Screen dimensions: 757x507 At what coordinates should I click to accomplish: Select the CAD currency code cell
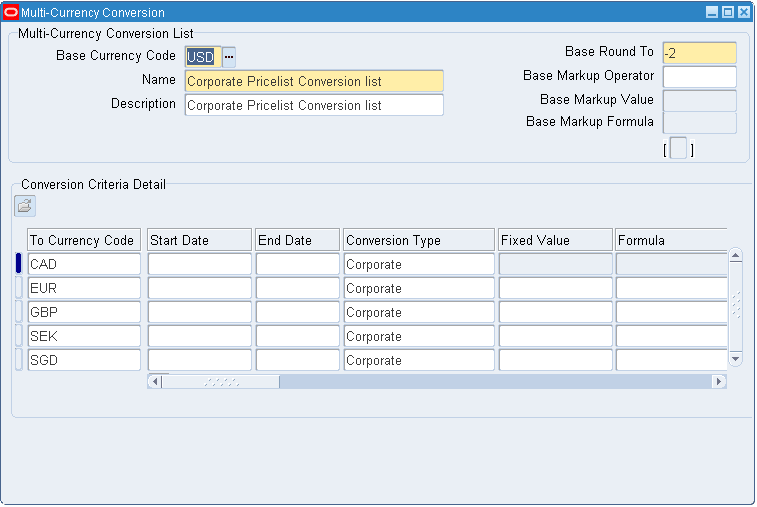(84, 264)
